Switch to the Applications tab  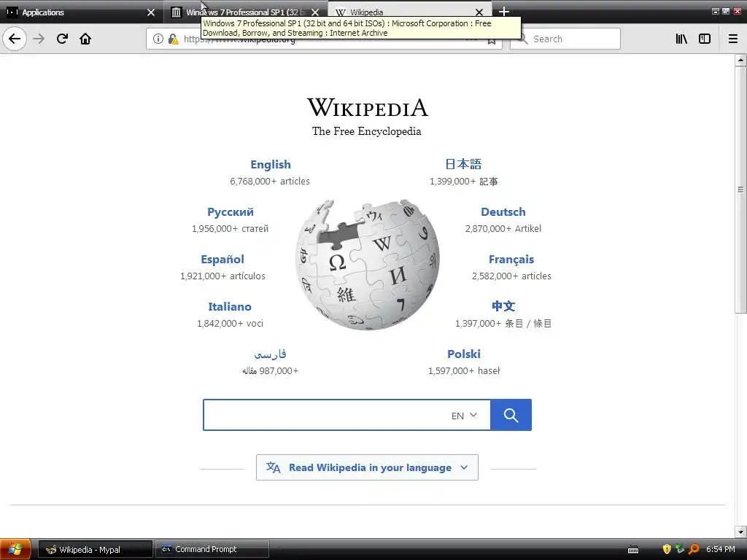82,12
